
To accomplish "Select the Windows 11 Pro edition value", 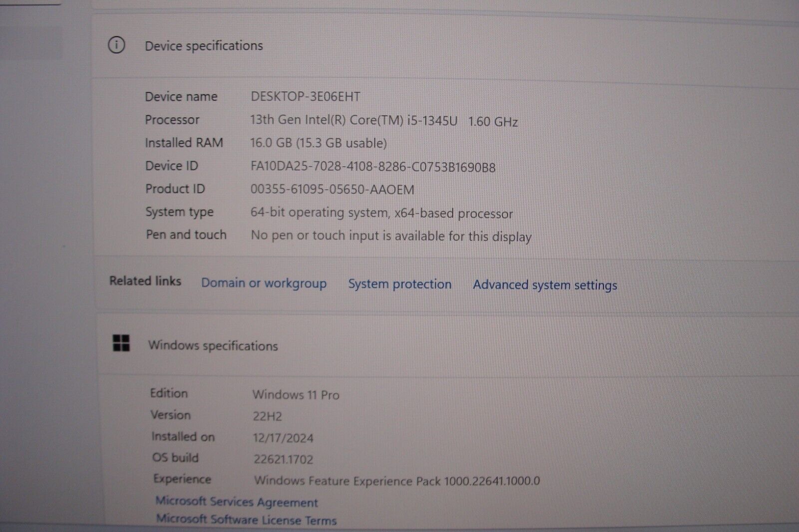I will [x=296, y=395].
